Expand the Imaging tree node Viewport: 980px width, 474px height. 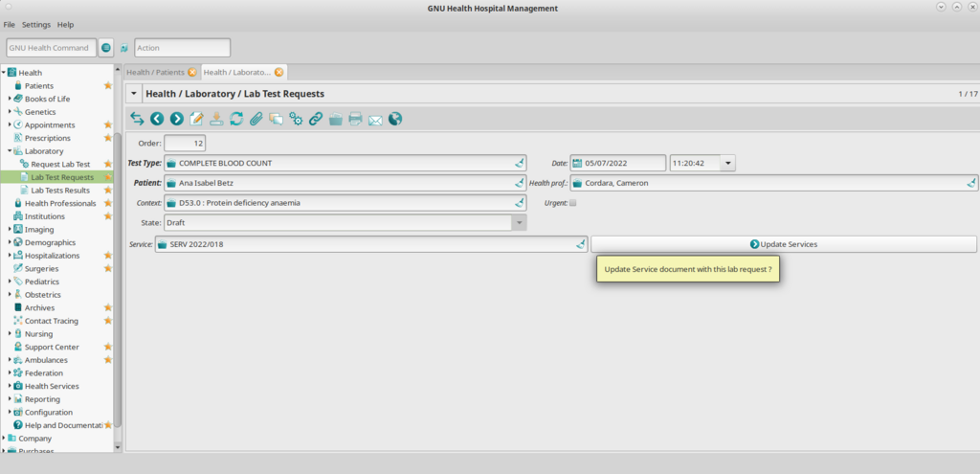point(10,230)
